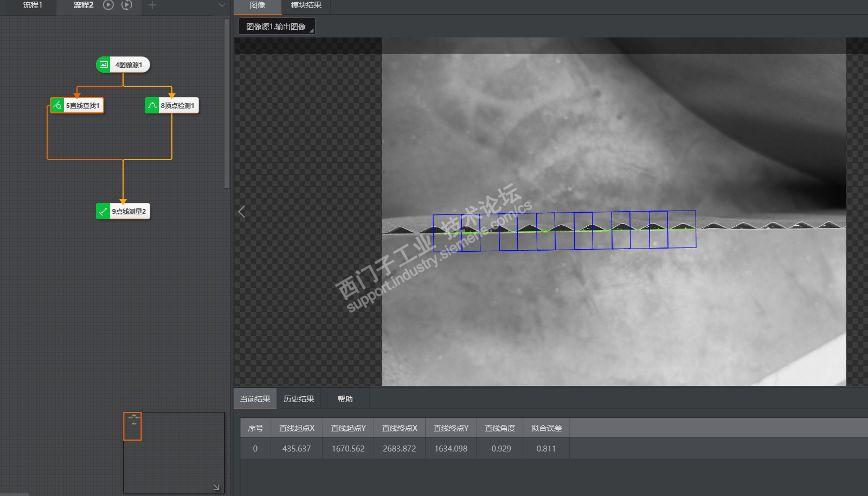Switch to the 流程1 tab
The width and height of the screenshot is (868, 496).
coord(33,5)
